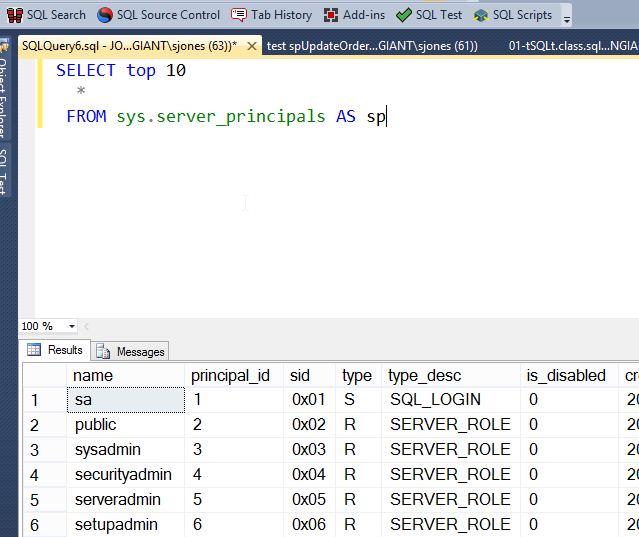This screenshot has height=537, width=639.
Task: Launch SQL Test from toolbar
Action: pos(429,15)
